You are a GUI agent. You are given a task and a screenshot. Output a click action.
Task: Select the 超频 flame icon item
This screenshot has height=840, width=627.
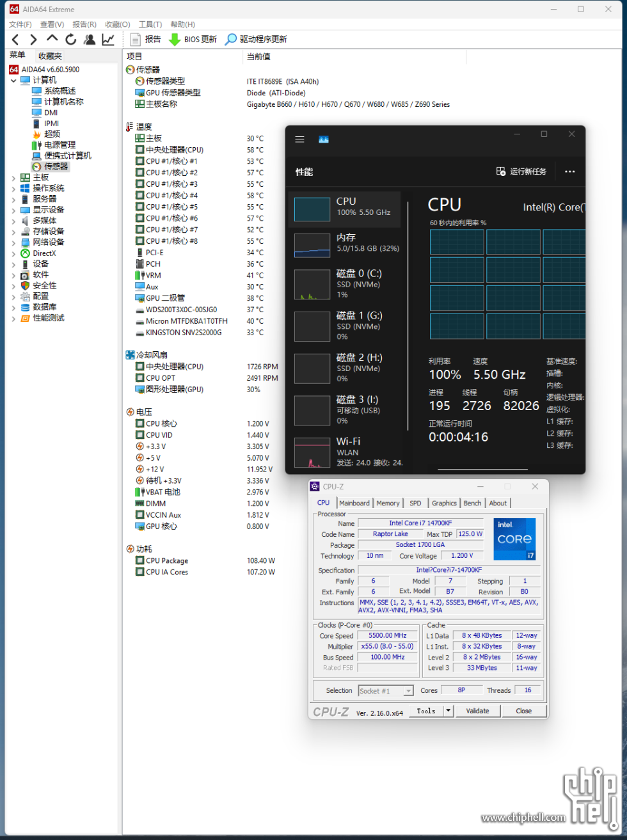37,134
